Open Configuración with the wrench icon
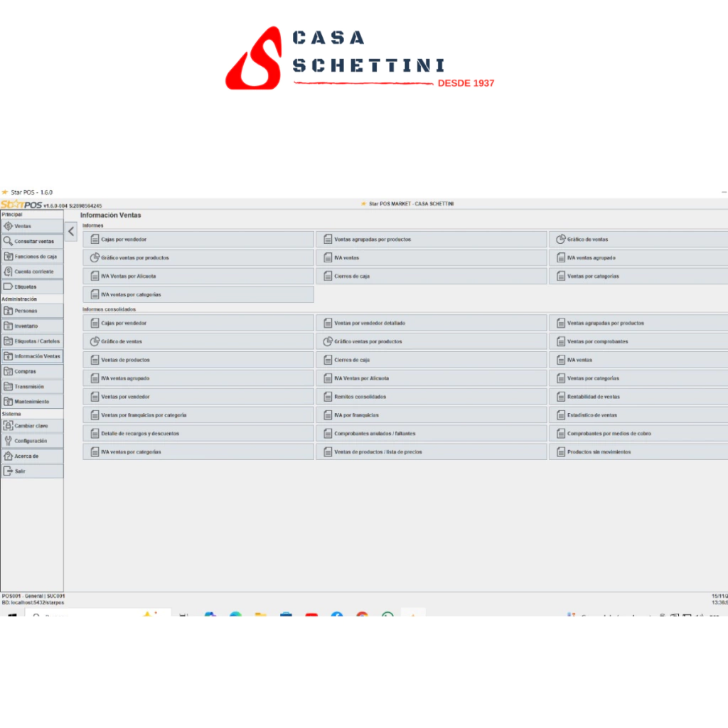Image resolution: width=728 pixels, height=728 pixels. tap(9, 441)
